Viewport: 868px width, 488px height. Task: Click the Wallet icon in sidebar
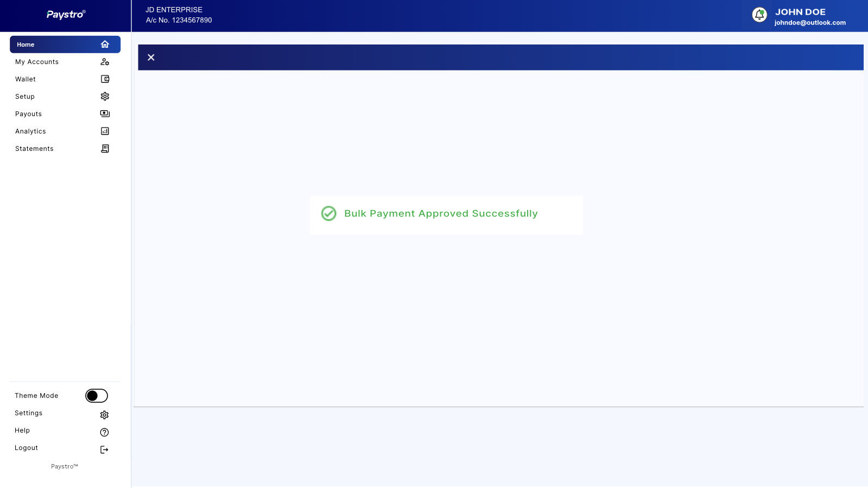(105, 79)
